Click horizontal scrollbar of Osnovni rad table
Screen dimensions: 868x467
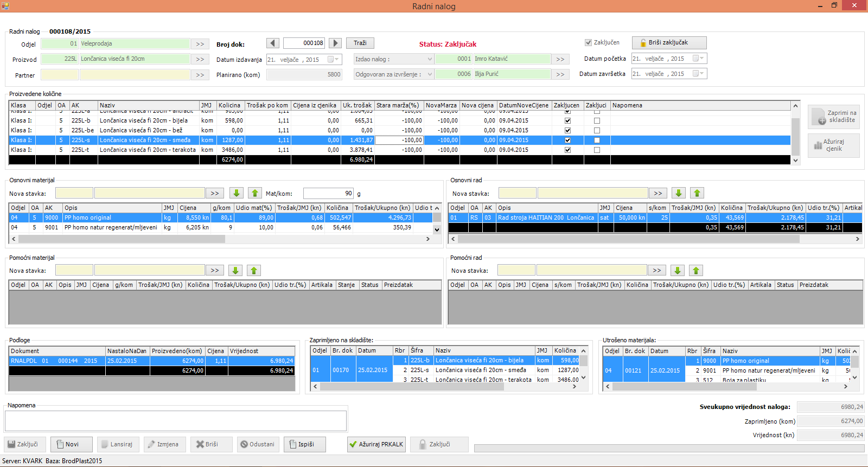[x=655, y=239]
